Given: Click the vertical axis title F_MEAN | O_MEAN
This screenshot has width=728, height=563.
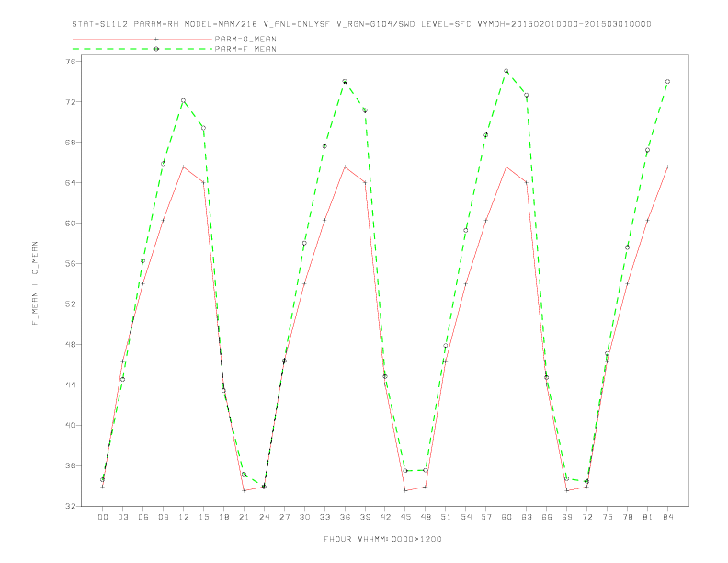Looking at the screenshot, I should pyautogui.click(x=35, y=283).
